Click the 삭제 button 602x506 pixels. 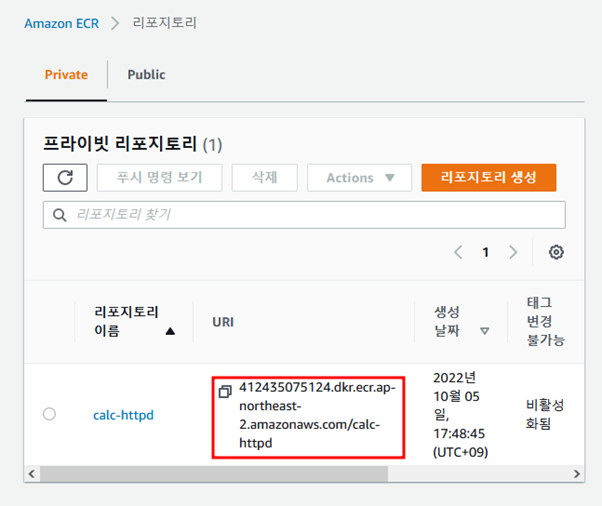(265, 177)
